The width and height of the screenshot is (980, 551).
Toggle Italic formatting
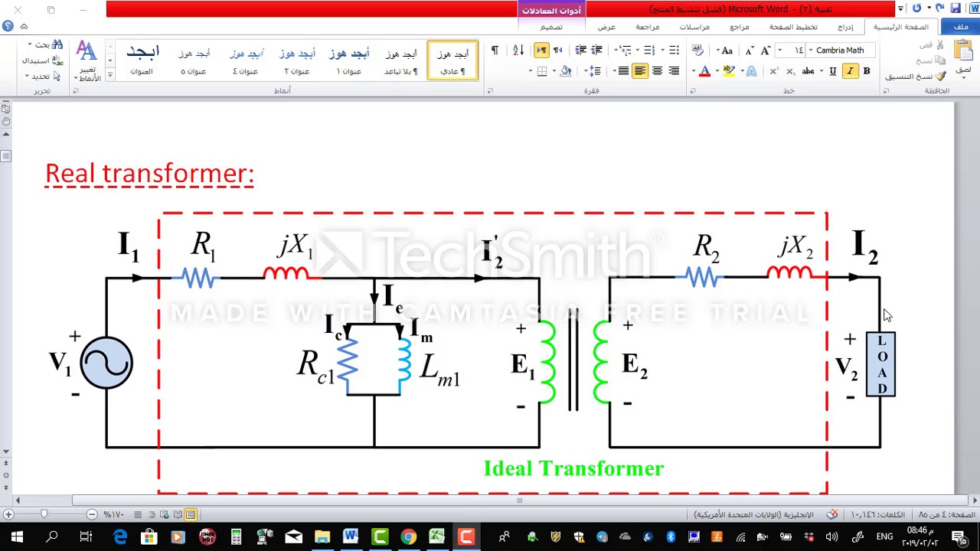point(850,71)
